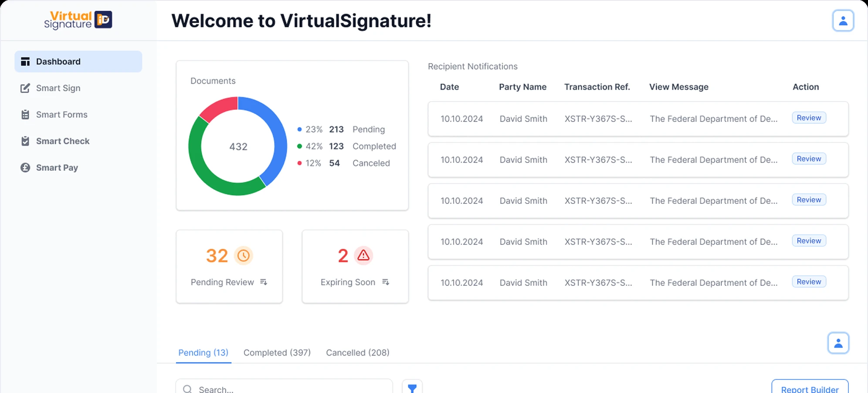This screenshot has width=868, height=393.
Task: Select the Smart Sign tool
Action: [x=58, y=88]
